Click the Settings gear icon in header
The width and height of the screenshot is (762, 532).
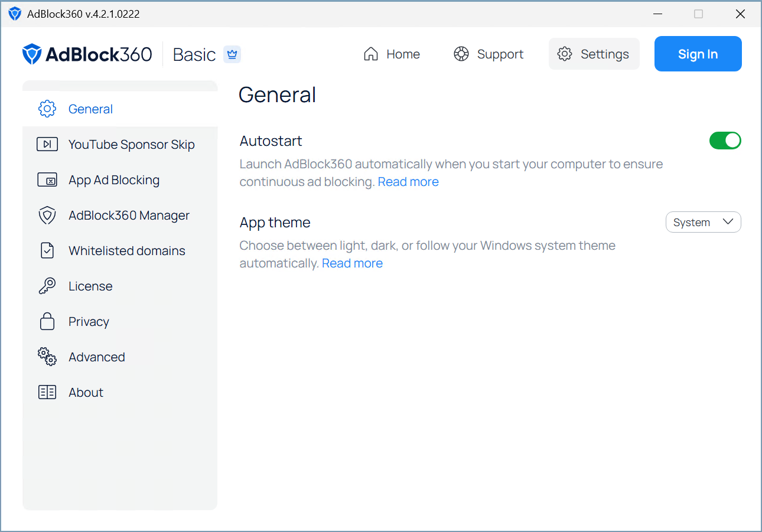565,54
